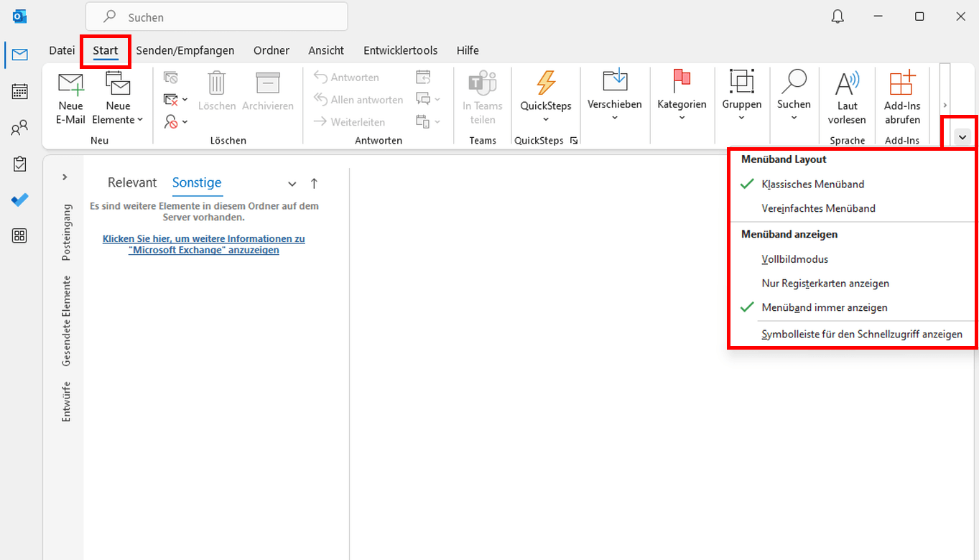Open the Entwürfe folder

[x=67, y=401]
